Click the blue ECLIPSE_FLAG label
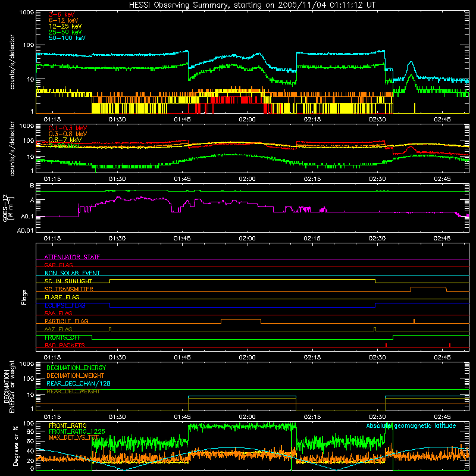The image size is (476, 476). click(x=65, y=305)
